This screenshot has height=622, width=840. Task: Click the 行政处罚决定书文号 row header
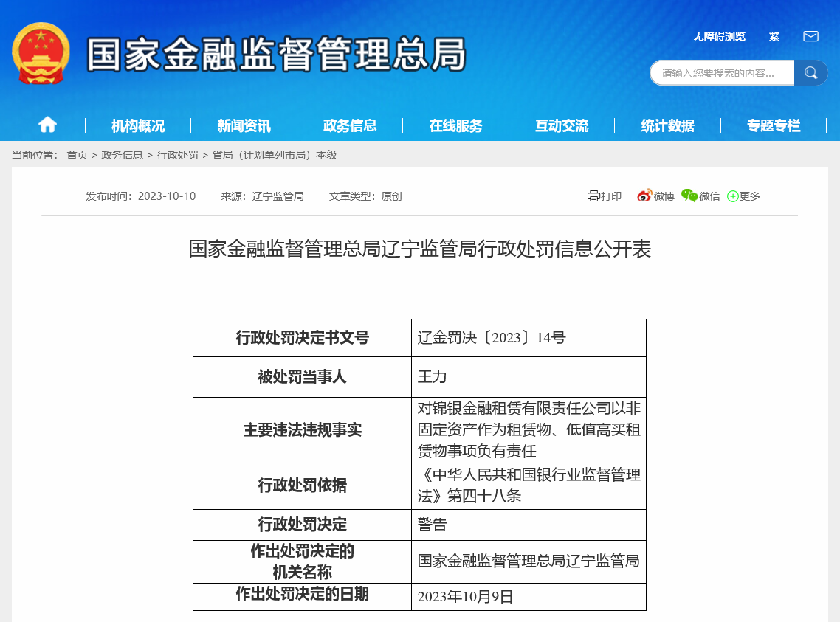(x=302, y=338)
